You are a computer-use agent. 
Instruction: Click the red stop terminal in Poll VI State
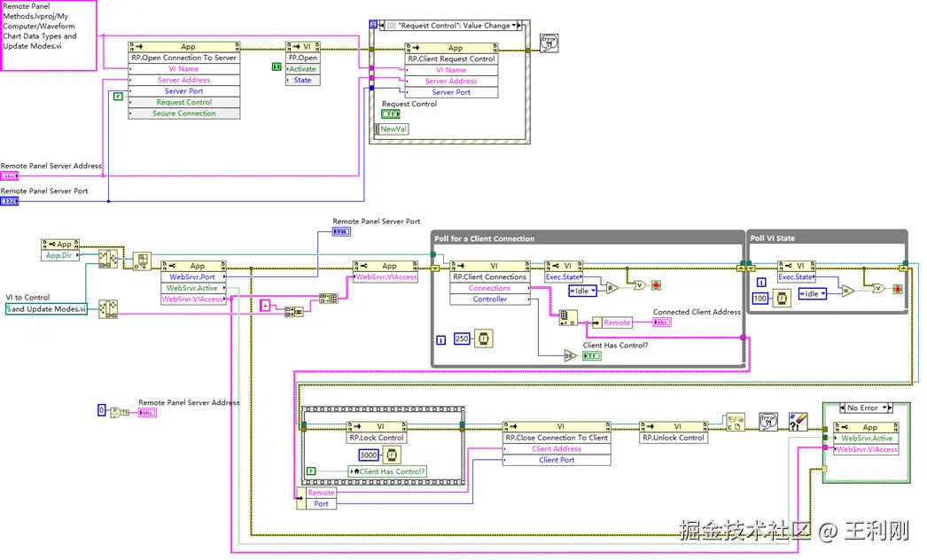coord(898,289)
